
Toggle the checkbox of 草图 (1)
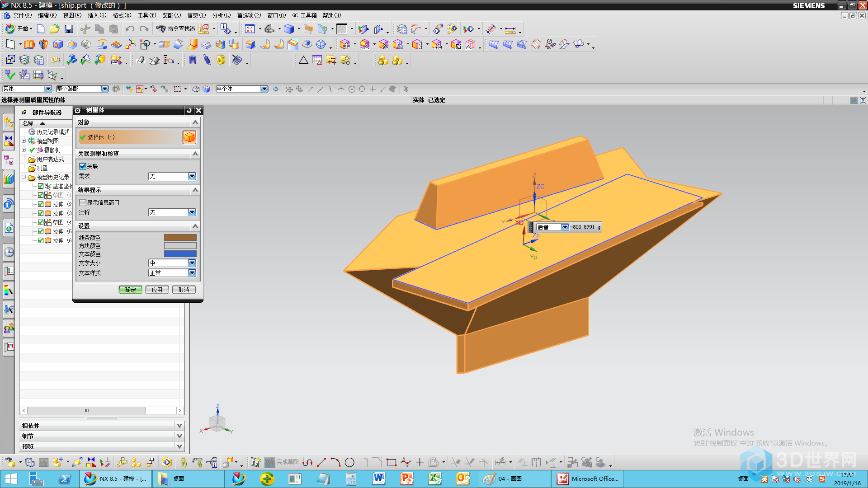pos(41,195)
